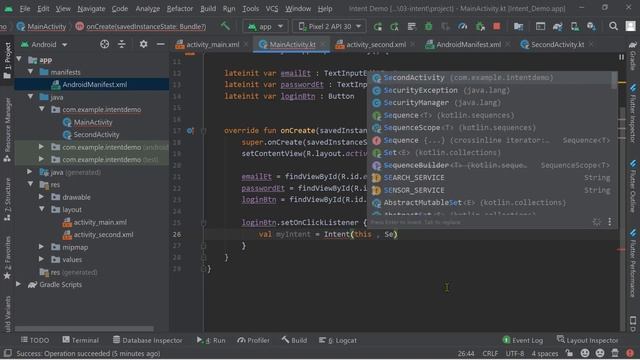Click the Apply Changes and Restart icon
Viewport: 640px width, 360px height.
click(x=394, y=27)
